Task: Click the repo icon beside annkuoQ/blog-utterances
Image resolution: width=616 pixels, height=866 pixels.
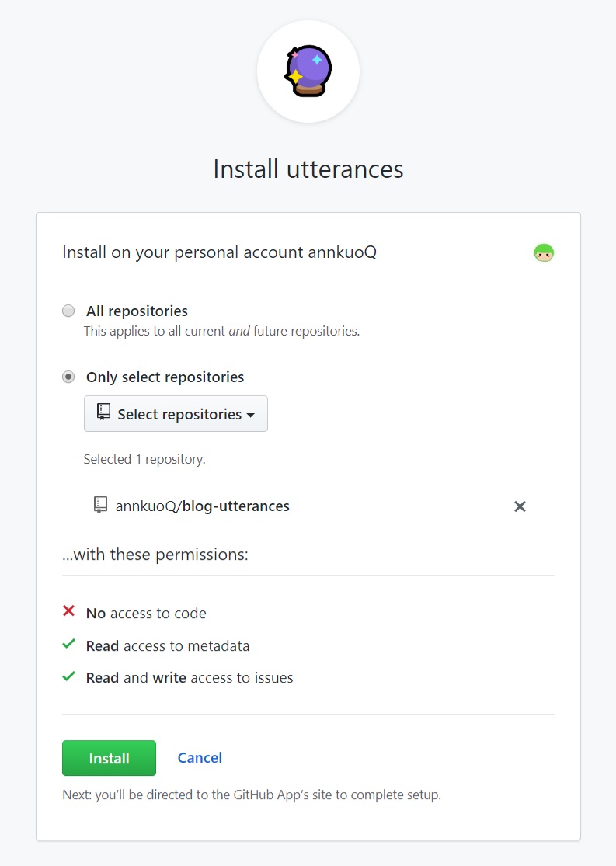Action: pyautogui.click(x=100, y=505)
